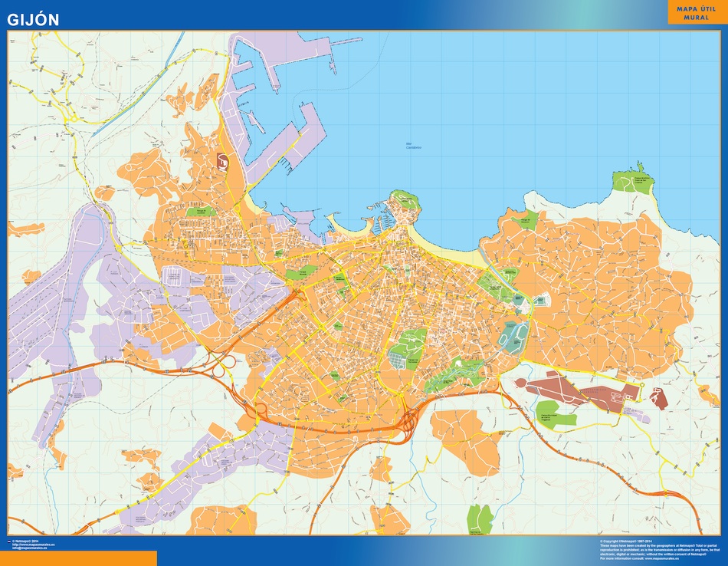Screen dimensions: 728x566
Task: Click the orange bar in bottom-left corner
Action: [x=78, y=558]
